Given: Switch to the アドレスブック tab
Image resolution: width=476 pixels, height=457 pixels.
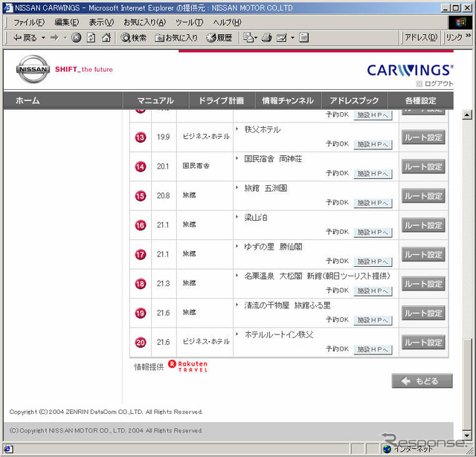Looking at the screenshot, I should tap(354, 100).
